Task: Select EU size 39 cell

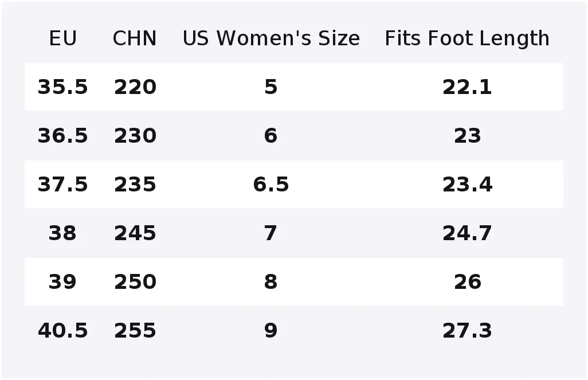Action: click(62, 282)
